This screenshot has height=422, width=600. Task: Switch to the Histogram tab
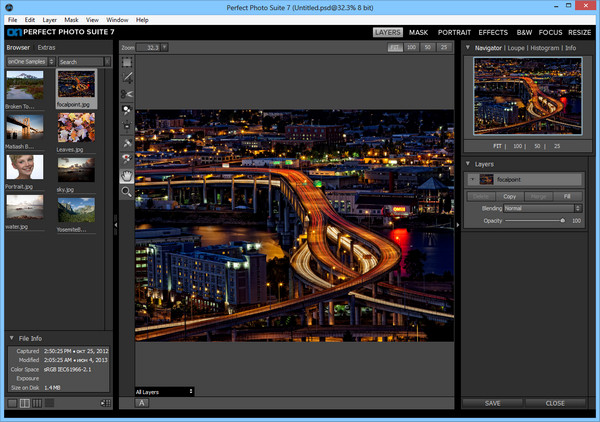pos(545,48)
